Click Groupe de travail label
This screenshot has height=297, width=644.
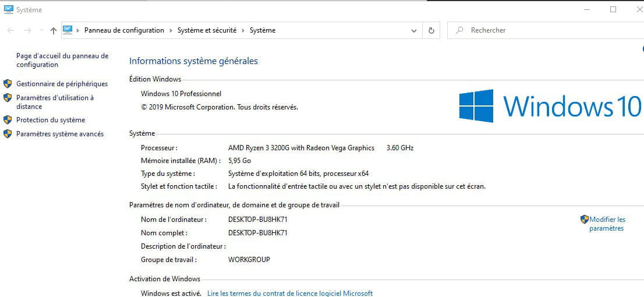(x=169, y=260)
